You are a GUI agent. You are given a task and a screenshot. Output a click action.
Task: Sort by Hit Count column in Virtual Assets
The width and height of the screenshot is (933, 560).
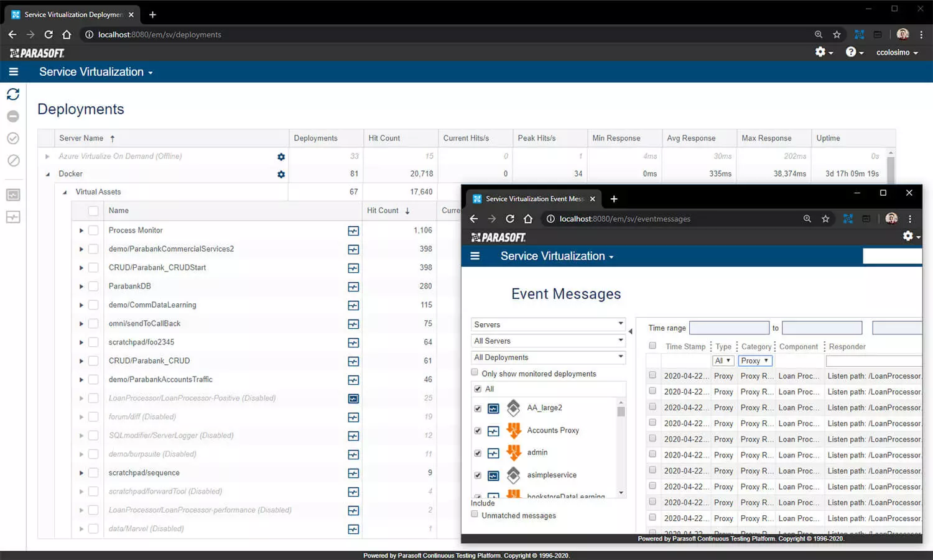click(x=388, y=211)
